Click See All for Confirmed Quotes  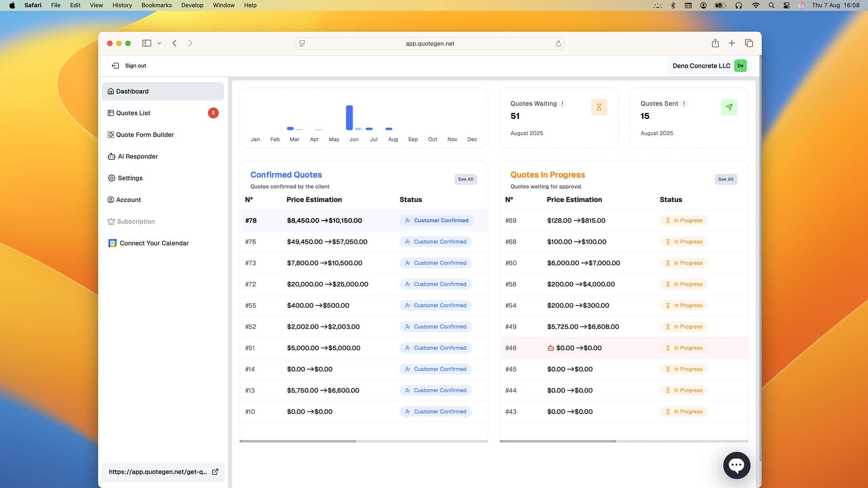[466, 179]
